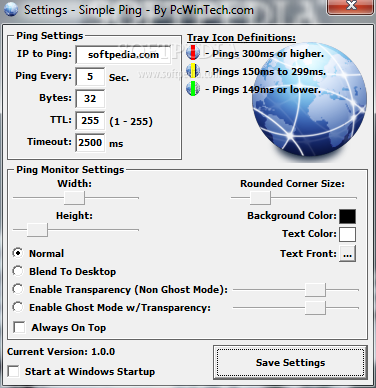This screenshot has width=376, height=388.
Task: Click the 'Ping Monitor Settings' group label
Action: (70, 170)
